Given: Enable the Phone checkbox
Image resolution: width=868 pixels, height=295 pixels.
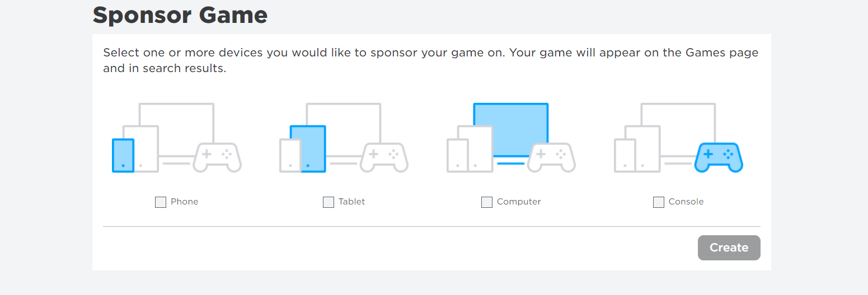Looking at the screenshot, I should click(x=161, y=202).
